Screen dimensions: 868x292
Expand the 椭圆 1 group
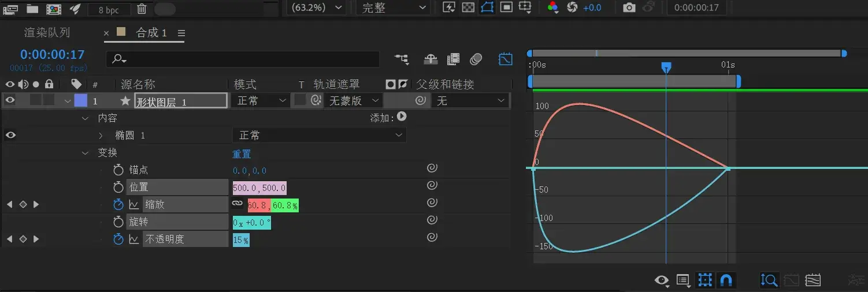tap(101, 136)
